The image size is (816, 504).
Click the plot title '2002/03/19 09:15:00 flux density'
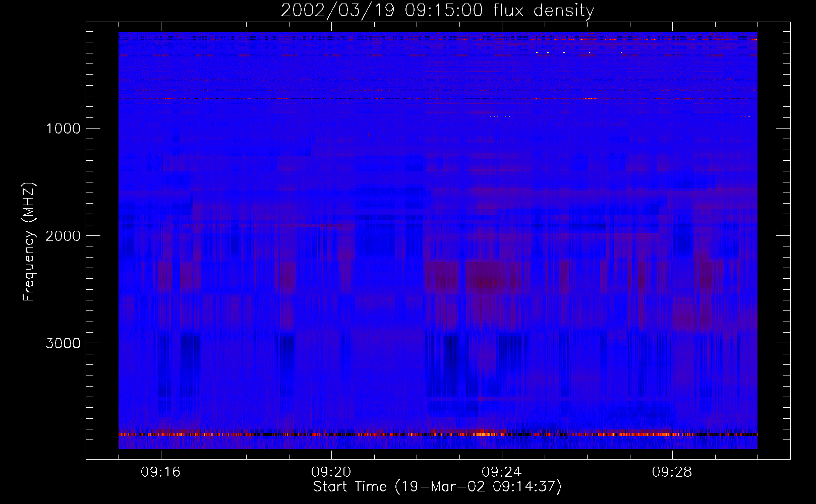437,10
